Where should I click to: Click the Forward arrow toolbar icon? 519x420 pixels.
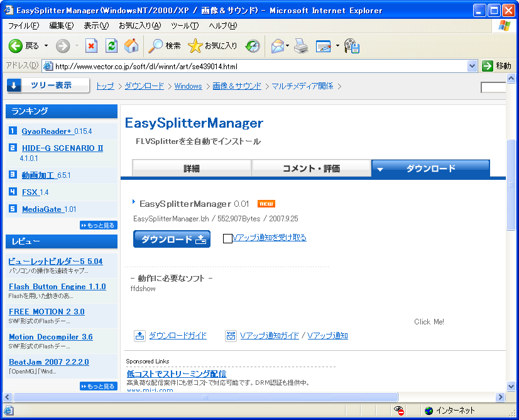(x=63, y=46)
